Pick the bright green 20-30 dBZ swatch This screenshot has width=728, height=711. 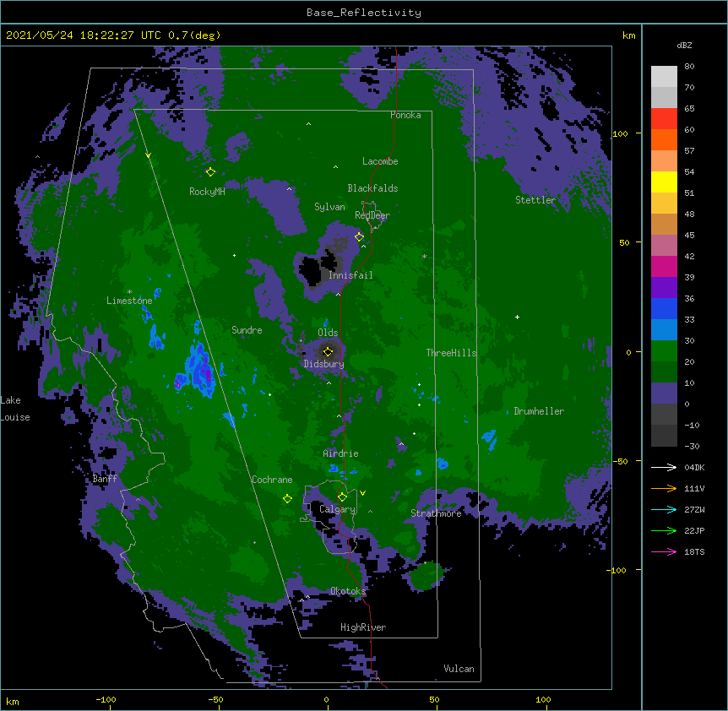point(664,351)
